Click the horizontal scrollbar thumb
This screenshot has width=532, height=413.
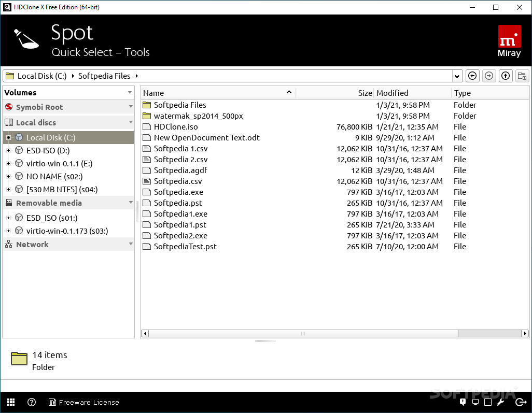coord(303,333)
